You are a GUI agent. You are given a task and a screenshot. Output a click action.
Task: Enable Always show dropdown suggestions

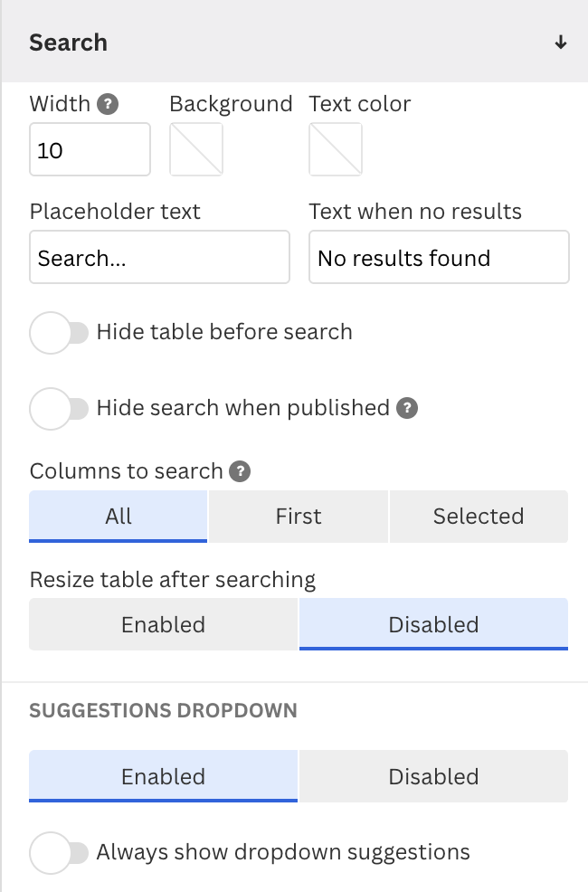(x=59, y=853)
